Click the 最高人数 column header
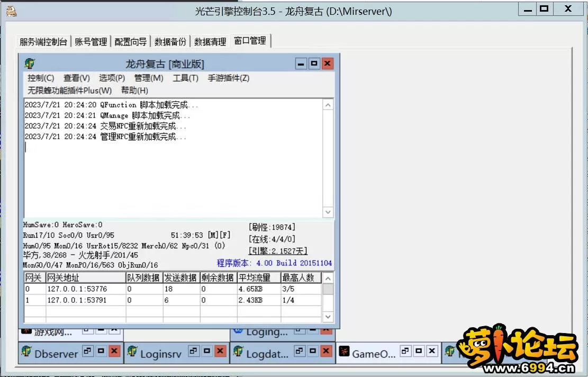The height and width of the screenshot is (377, 588). 301,278
